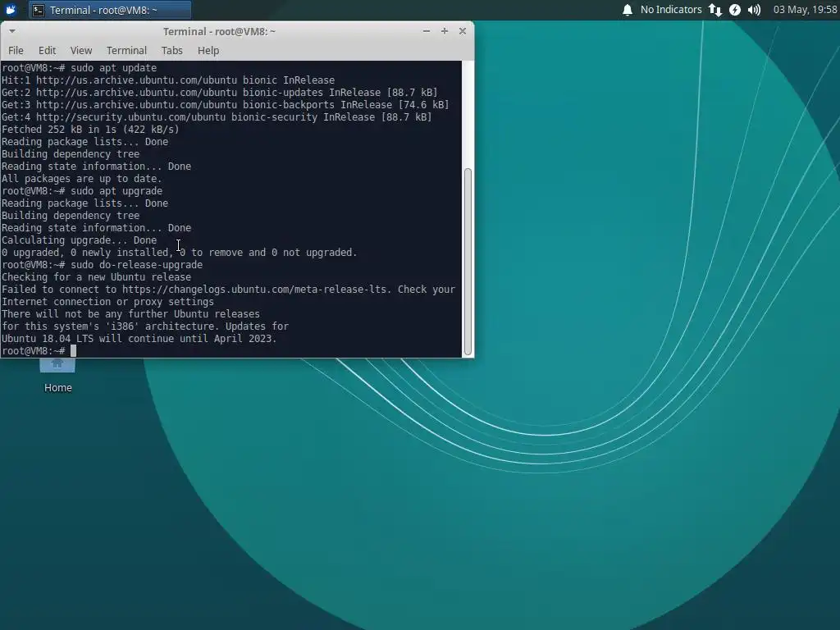Image resolution: width=840 pixels, height=630 pixels.
Task: Click the terminal vertical scrollbar thumb
Action: 468,262
